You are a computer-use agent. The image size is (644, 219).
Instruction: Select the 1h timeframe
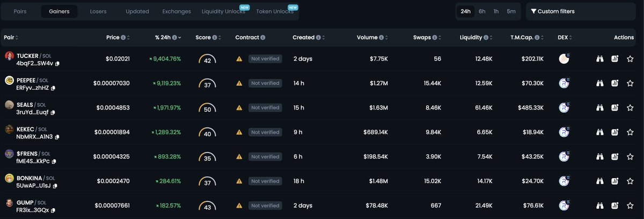click(x=496, y=11)
